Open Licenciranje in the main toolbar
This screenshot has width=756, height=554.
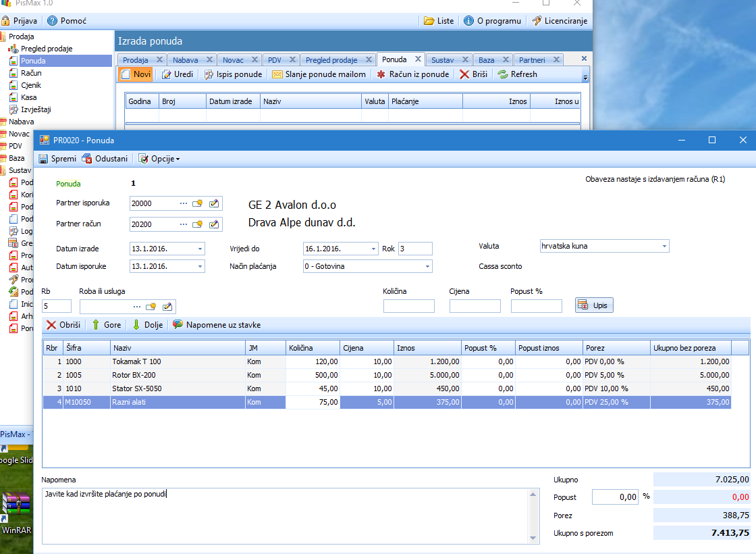tap(560, 21)
